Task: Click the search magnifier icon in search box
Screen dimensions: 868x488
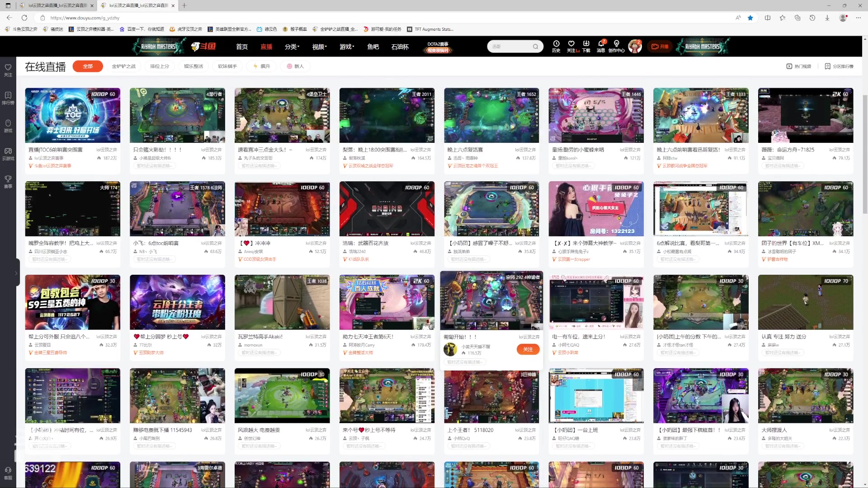Action: point(535,47)
